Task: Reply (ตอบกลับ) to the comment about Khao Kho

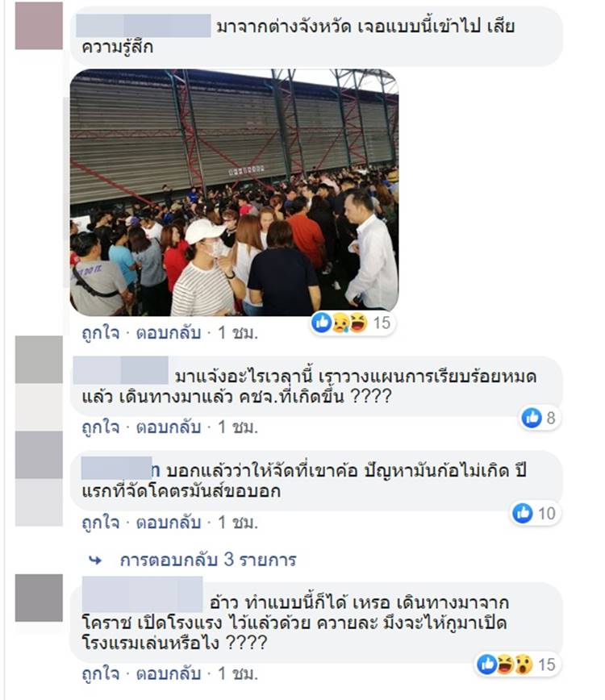Action: click(169, 523)
